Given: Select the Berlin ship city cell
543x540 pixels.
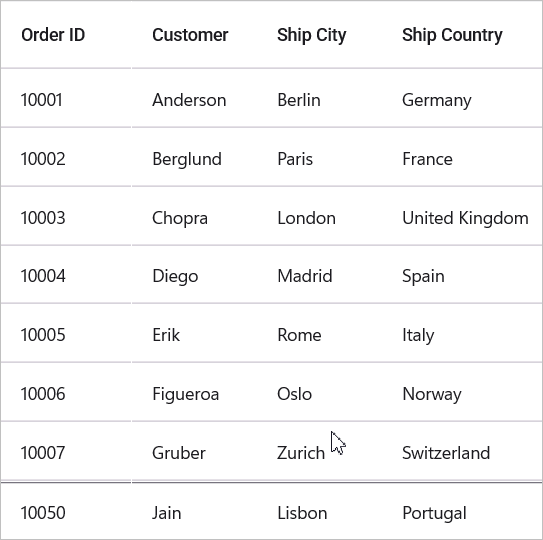Looking at the screenshot, I should pyautogui.click(x=319, y=98).
